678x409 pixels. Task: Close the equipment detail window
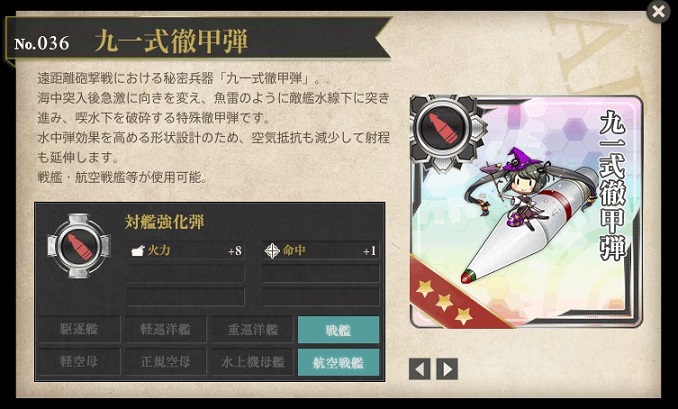[658, 11]
